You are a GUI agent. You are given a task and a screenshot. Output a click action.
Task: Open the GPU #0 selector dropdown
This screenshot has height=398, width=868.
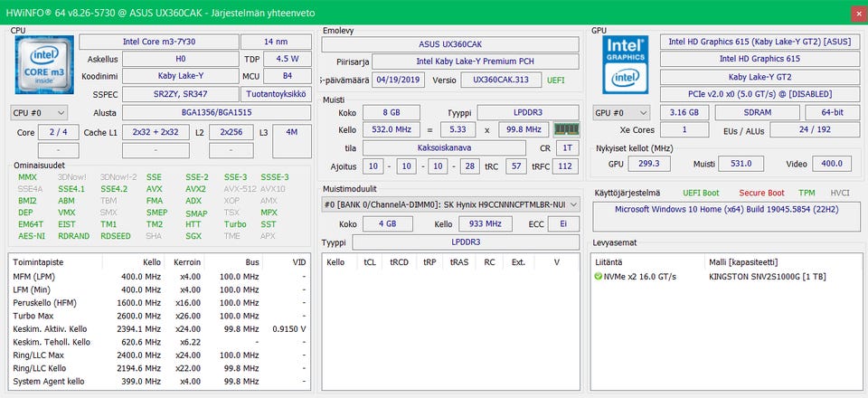(620, 112)
